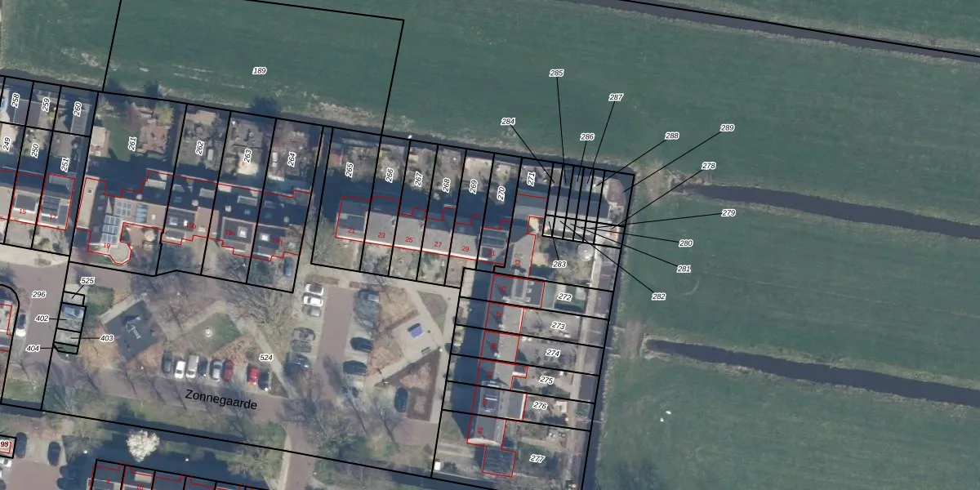Click the parcel label 402
Screen dimensions: 980x490
[x=42, y=318]
